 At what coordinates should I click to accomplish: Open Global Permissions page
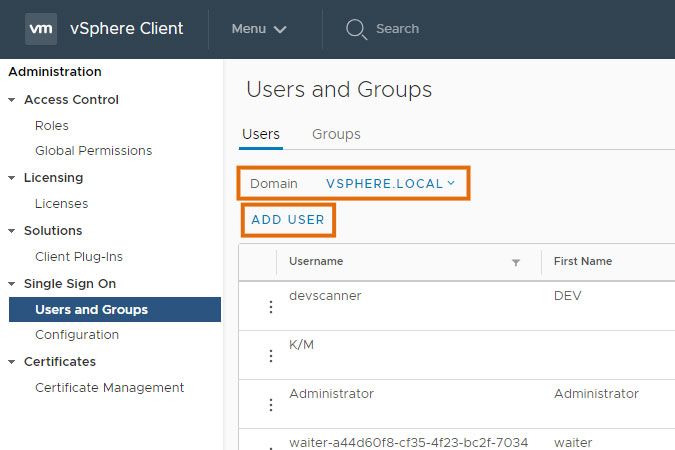click(93, 151)
